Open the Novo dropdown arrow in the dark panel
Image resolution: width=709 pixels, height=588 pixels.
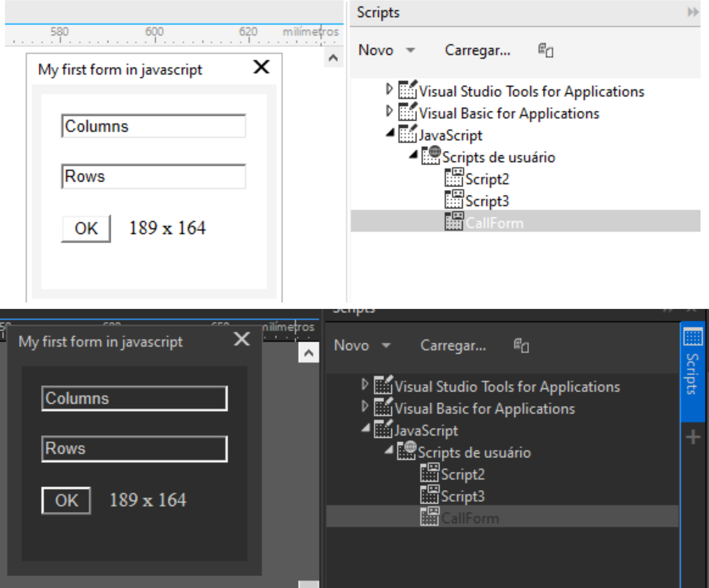(386, 345)
